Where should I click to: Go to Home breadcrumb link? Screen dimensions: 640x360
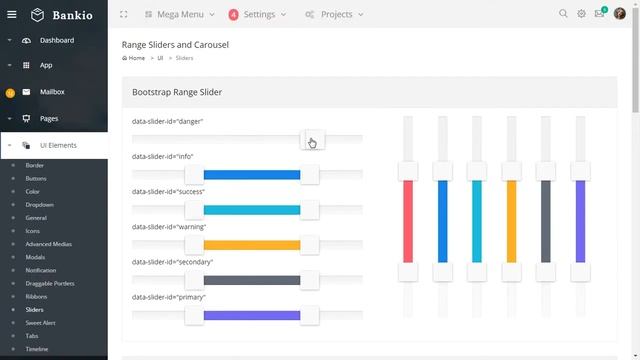pos(133,58)
